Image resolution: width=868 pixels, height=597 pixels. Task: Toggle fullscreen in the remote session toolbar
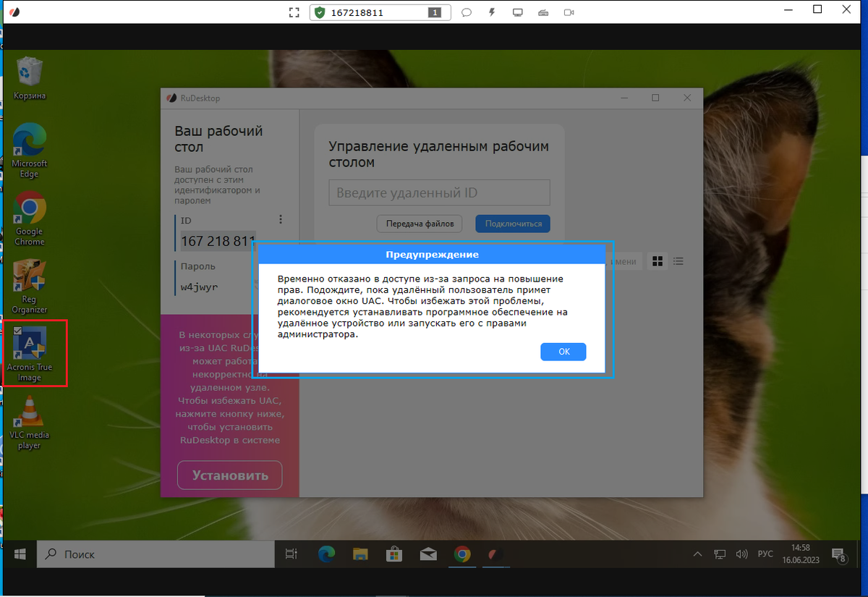pos(293,12)
